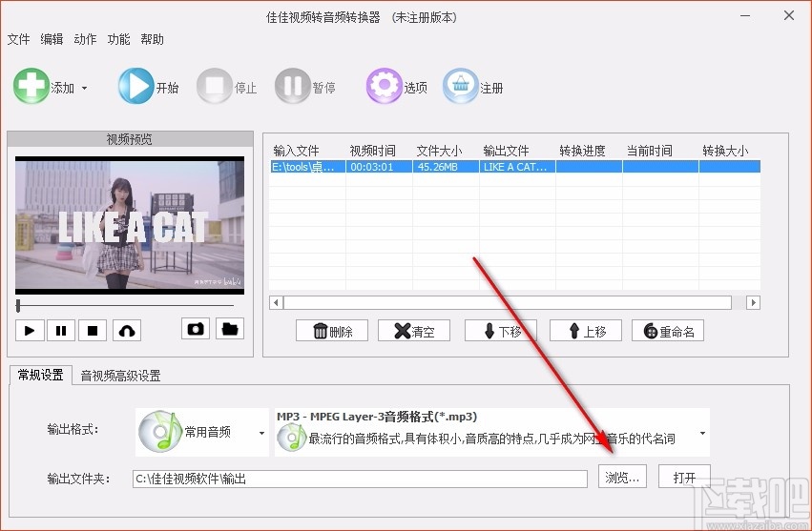Open the 动作 menu
This screenshot has width=812, height=531.
[85, 39]
